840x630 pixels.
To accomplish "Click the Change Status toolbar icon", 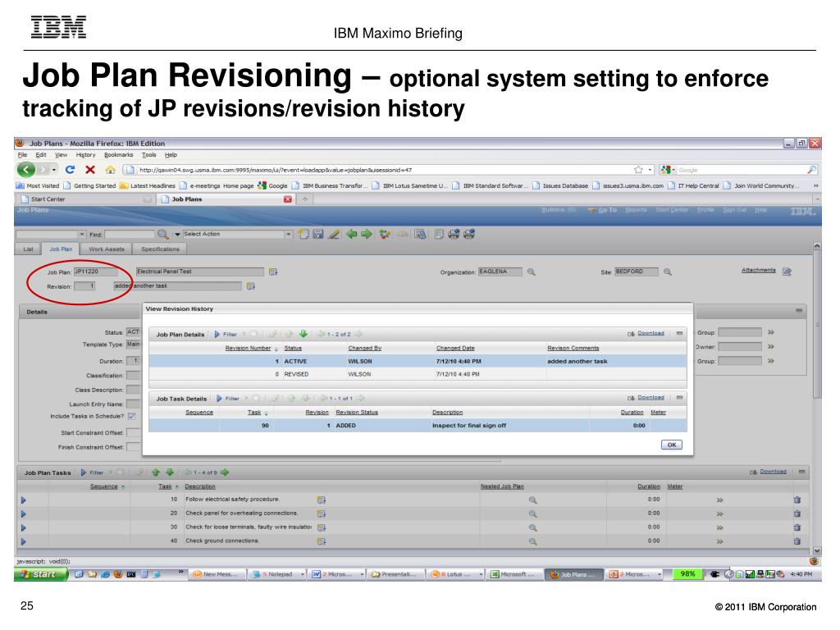I will pyautogui.click(x=385, y=234).
